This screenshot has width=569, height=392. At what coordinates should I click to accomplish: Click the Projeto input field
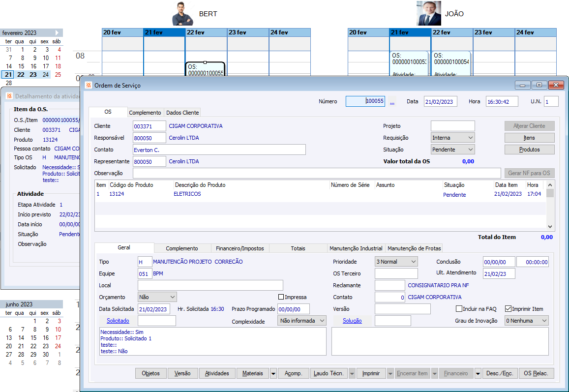[453, 126]
